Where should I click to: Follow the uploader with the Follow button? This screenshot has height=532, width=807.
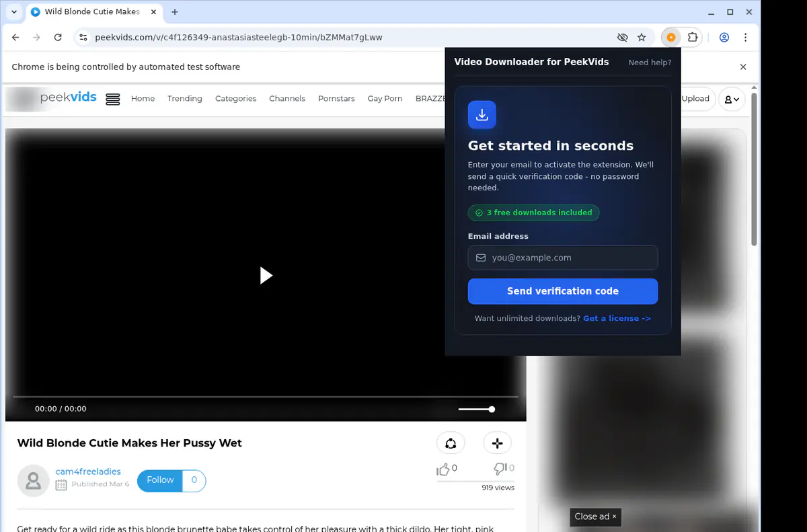(160, 480)
